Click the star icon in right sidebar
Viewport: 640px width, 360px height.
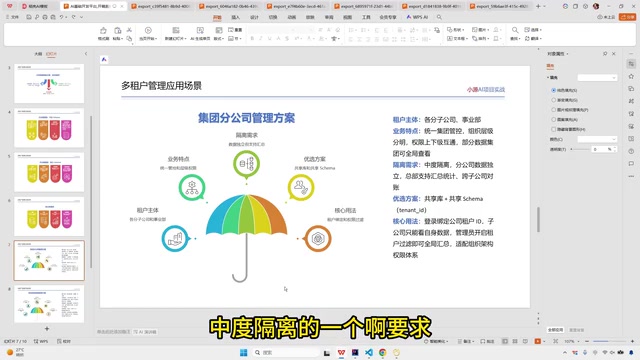pos(631,76)
